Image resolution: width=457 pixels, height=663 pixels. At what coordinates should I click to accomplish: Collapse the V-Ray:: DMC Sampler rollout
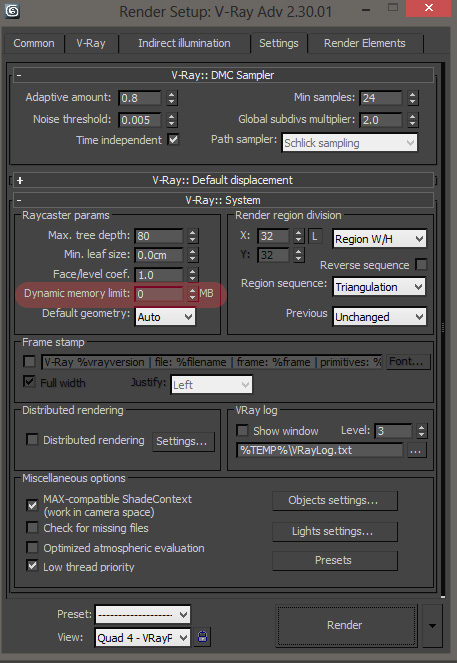coord(223,75)
